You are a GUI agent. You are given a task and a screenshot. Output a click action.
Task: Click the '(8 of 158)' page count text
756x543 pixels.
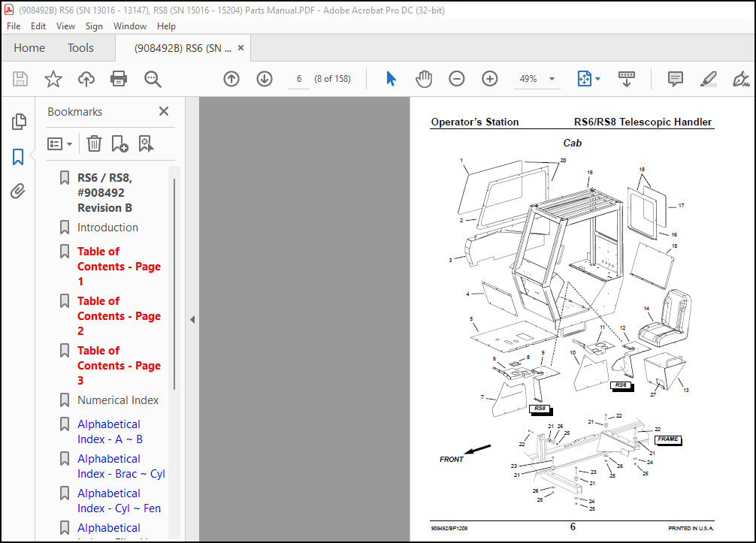click(332, 79)
